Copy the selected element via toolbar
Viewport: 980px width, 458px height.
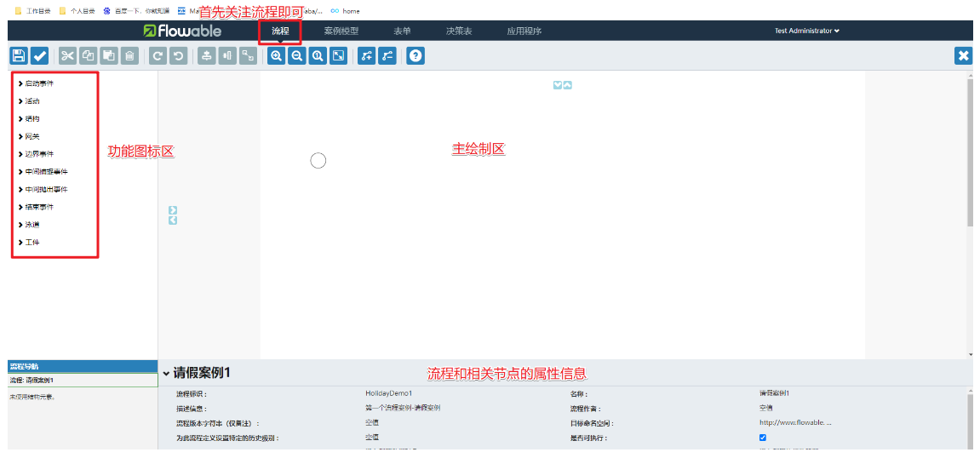click(x=89, y=55)
